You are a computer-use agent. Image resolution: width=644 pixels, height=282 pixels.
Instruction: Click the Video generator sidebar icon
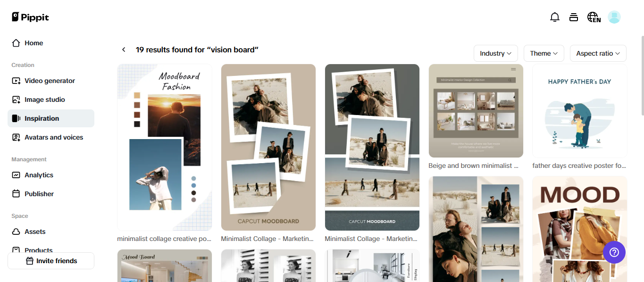point(16,81)
